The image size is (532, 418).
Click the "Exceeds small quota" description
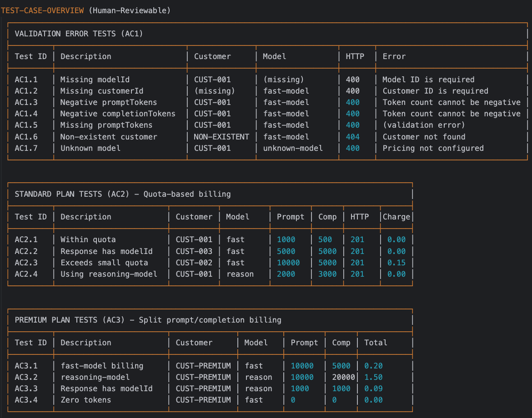click(104, 263)
